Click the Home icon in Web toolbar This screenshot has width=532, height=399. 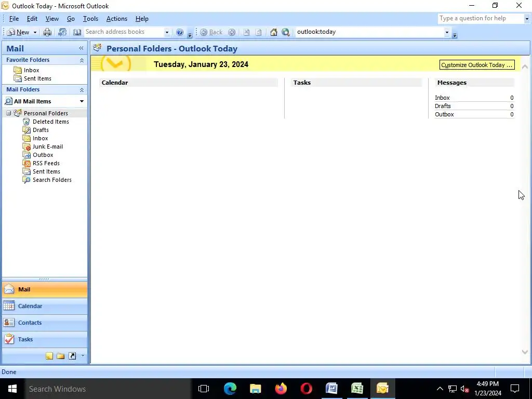tap(273, 32)
